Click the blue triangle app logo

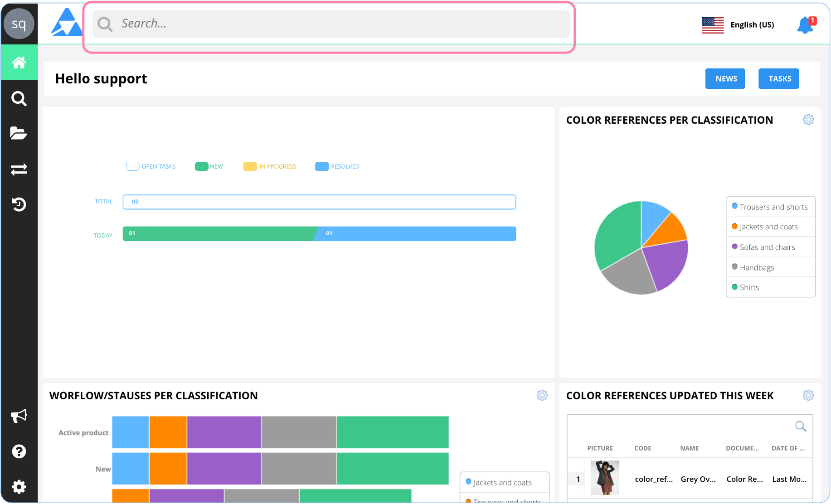(67, 22)
